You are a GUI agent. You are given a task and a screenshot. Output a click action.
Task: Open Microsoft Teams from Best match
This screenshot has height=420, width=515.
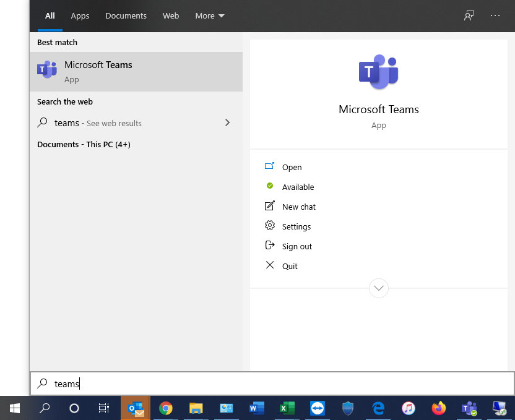[99, 71]
